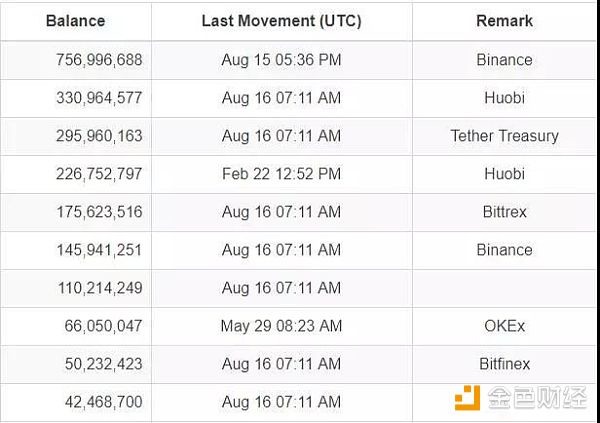The width and height of the screenshot is (600, 423).
Task: Click the 226,752,797 balance value
Action: click(99, 174)
